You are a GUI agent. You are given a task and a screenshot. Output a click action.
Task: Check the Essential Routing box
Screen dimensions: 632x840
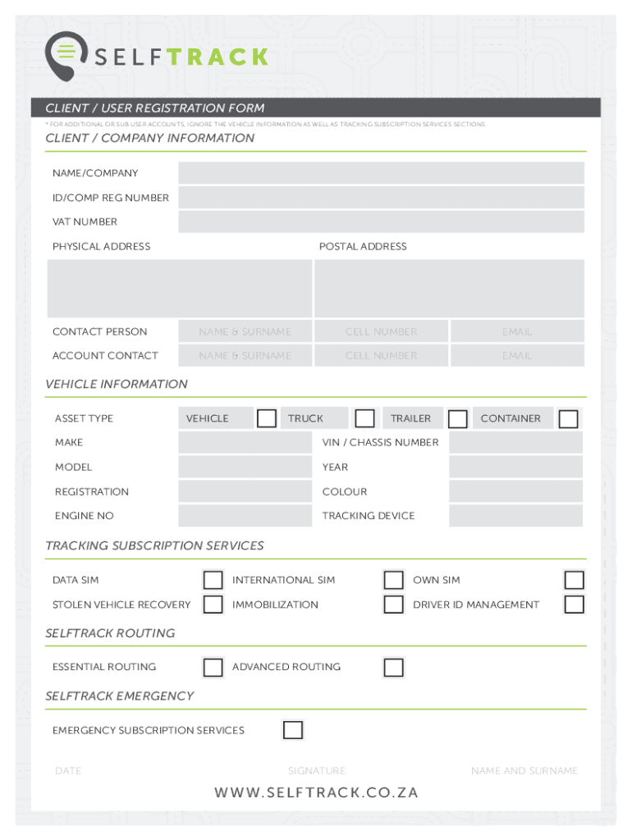[213, 667]
